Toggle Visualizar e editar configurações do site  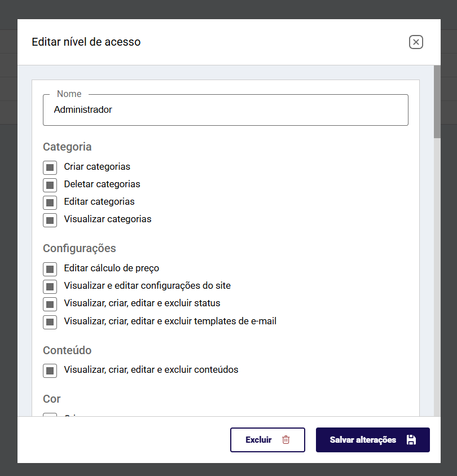pyautogui.click(x=50, y=287)
